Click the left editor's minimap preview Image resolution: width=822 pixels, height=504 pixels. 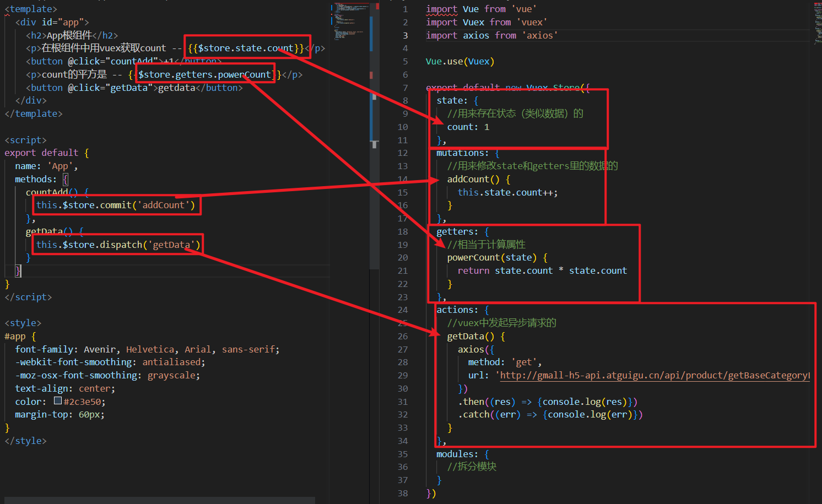coord(349,22)
